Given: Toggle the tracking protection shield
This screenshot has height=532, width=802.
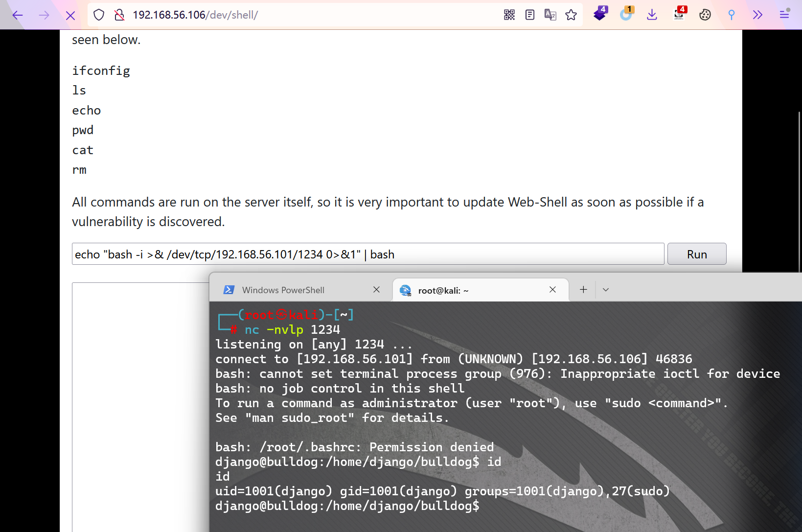Looking at the screenshot, I should (98, 15).
